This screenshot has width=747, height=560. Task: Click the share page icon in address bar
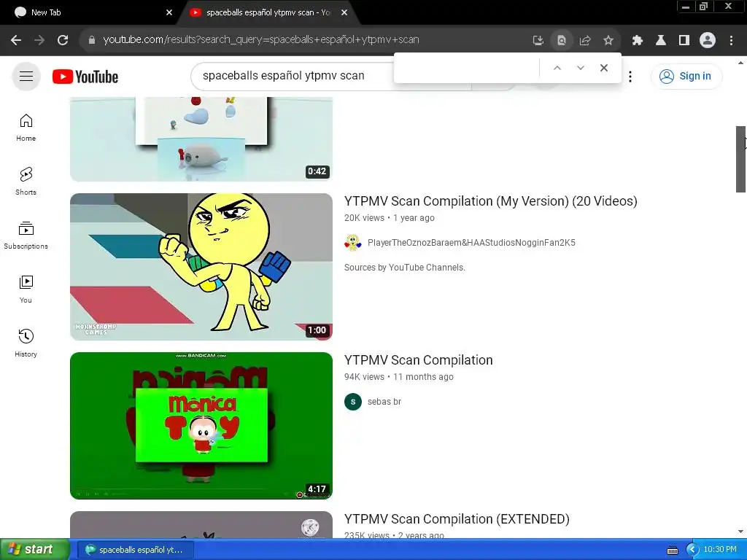585,41
